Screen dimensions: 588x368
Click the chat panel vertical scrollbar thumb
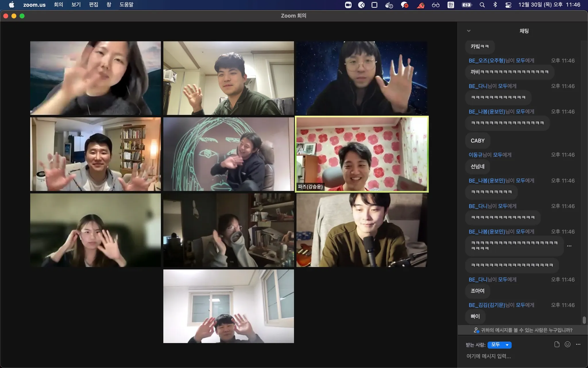point(584,320)
